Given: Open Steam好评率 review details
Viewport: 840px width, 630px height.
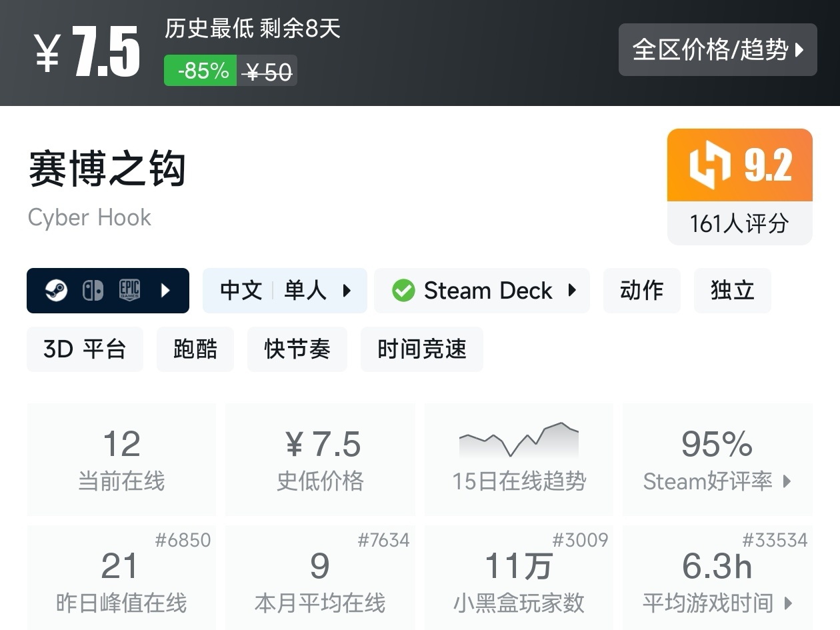Looking at the screenshot, I should coord(717,481).
